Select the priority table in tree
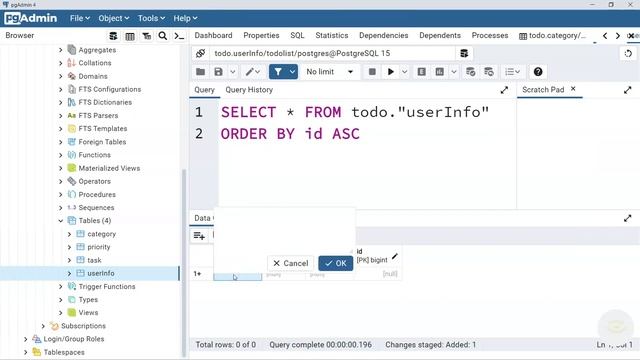Image resolution: width=640 pixels, height=360 pixels. 99,247
